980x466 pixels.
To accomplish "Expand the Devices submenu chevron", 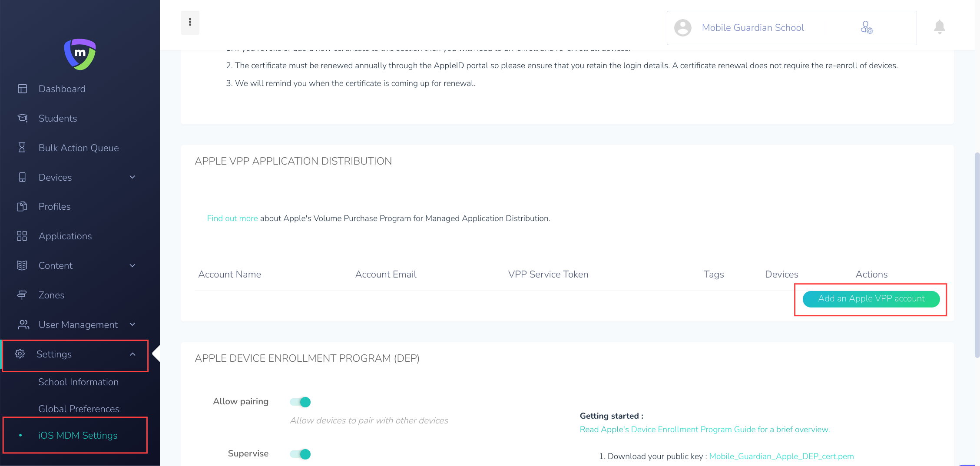I will tap(132, 177).
